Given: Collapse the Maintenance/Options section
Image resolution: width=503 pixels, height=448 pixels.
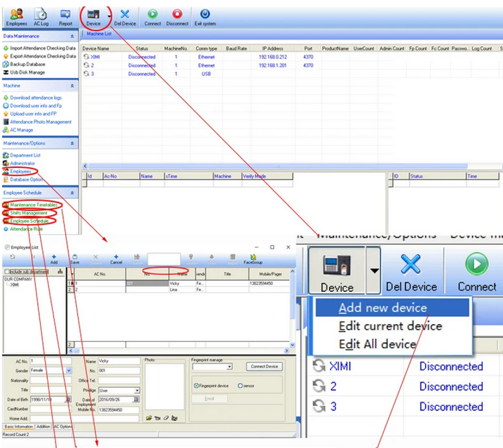Looking at the screenshot, I should coord(72,143).
